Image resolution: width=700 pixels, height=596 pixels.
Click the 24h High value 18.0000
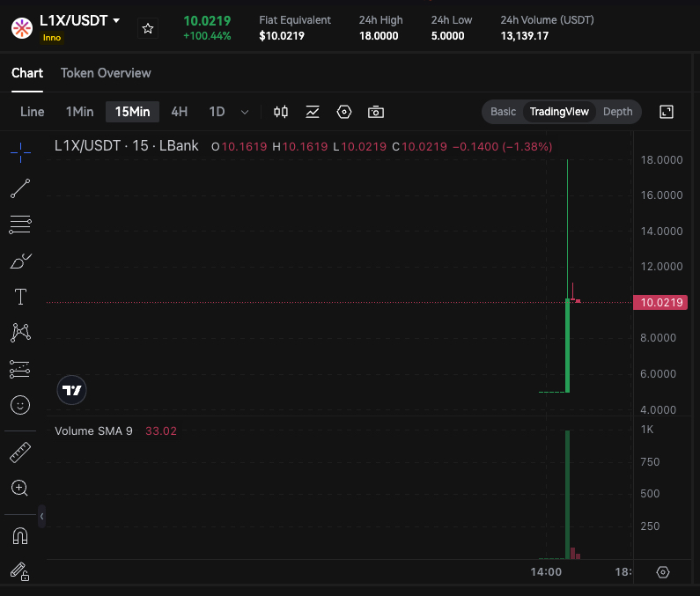(x=379, y=36)
